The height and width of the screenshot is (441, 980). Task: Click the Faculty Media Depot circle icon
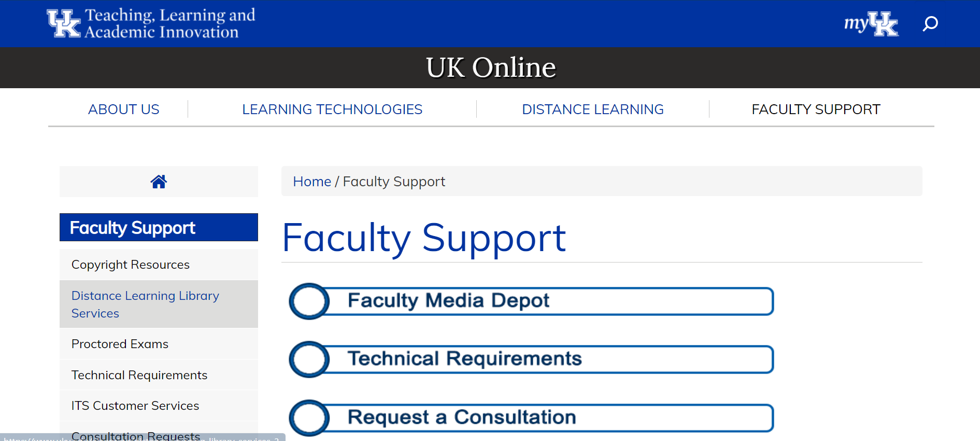[x=309, y=301]
